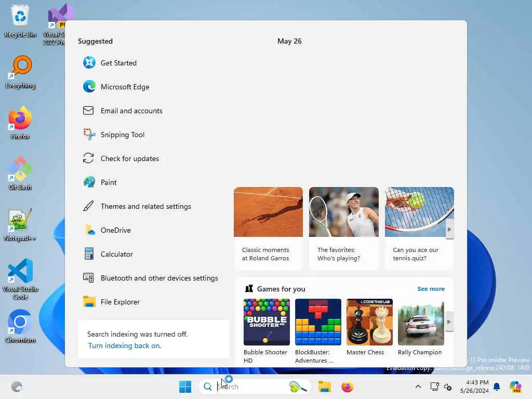Play Bubble Shooter HD game
532x399 pixels.
(x=267, y=331)
